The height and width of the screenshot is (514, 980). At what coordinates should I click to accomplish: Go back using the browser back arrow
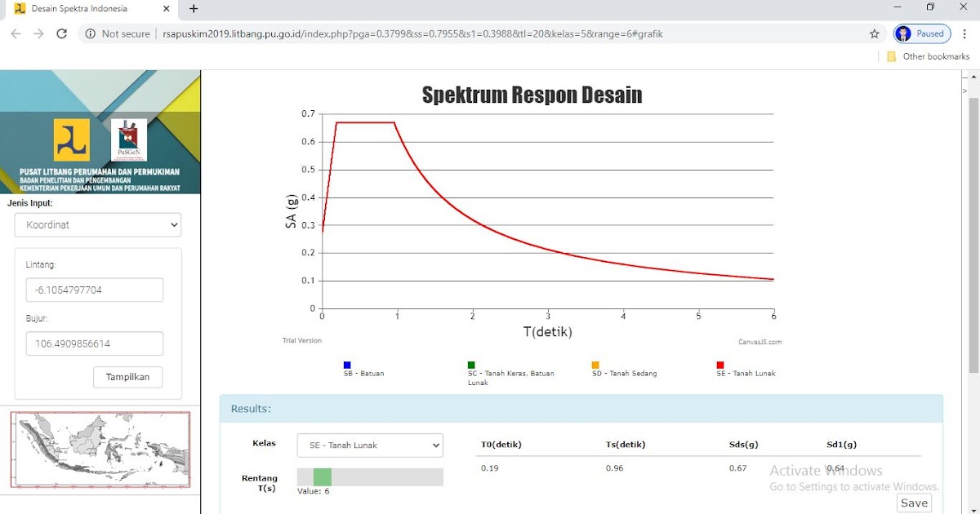click(x=16, y=33)
